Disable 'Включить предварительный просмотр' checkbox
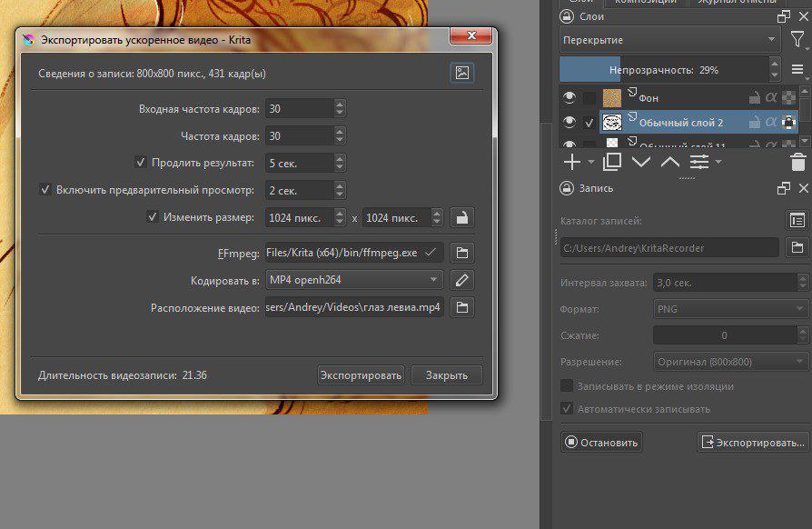Screen dimensions: 812x529 click(45, 190)
